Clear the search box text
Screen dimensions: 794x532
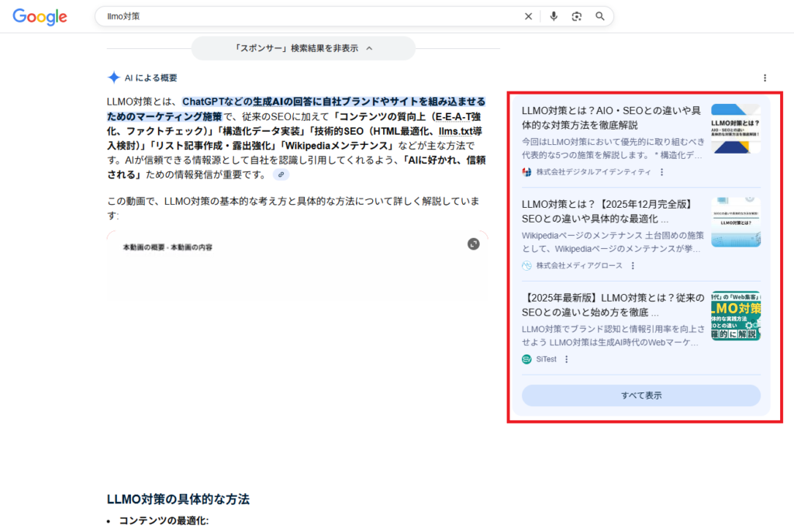tap(528, 16)
